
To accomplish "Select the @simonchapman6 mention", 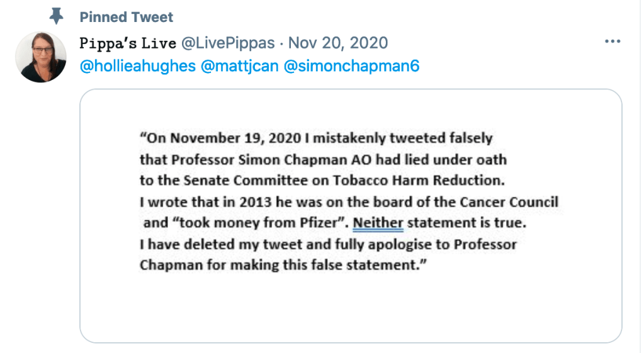I will pyautogui.click(x=351, y=66).
